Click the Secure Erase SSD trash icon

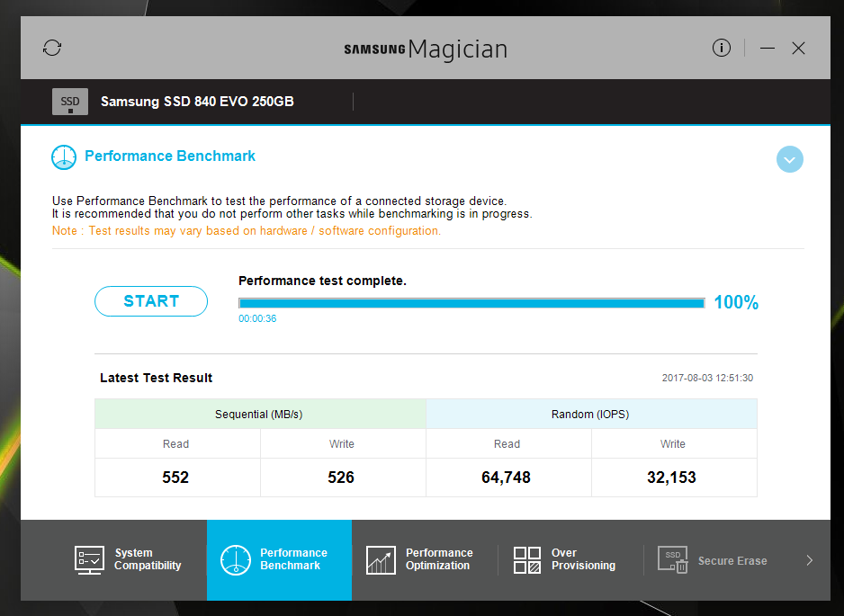[672, 559]
